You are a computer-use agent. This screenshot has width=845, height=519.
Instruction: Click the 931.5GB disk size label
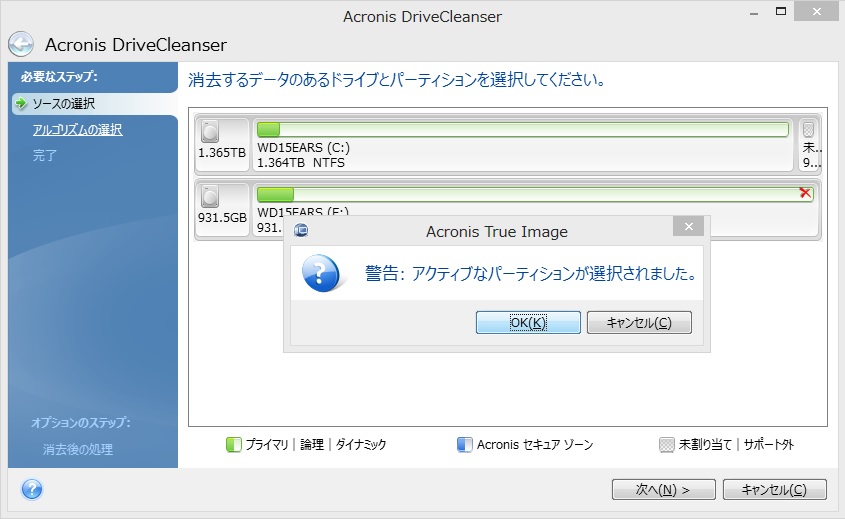click(x=222, y=217)
